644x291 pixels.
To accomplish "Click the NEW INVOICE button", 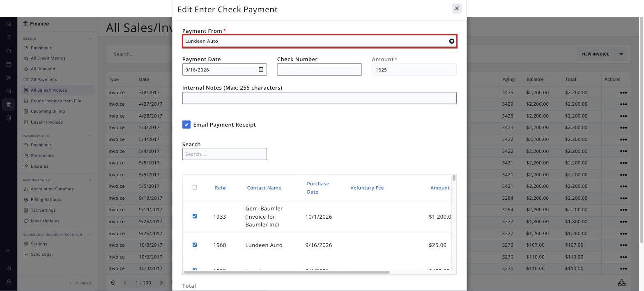I will (x=596, y=54).
